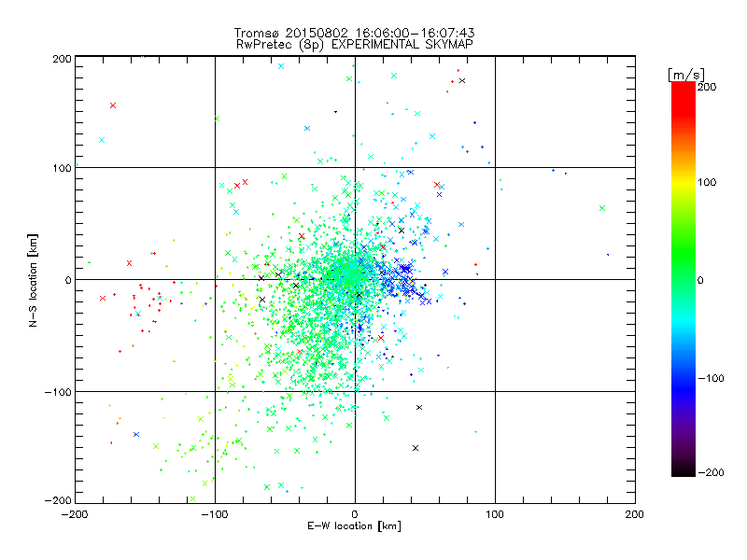The image size is (747, 560).
Task: Click the blue -100 region of the color bar
Action: coord(684,378)
